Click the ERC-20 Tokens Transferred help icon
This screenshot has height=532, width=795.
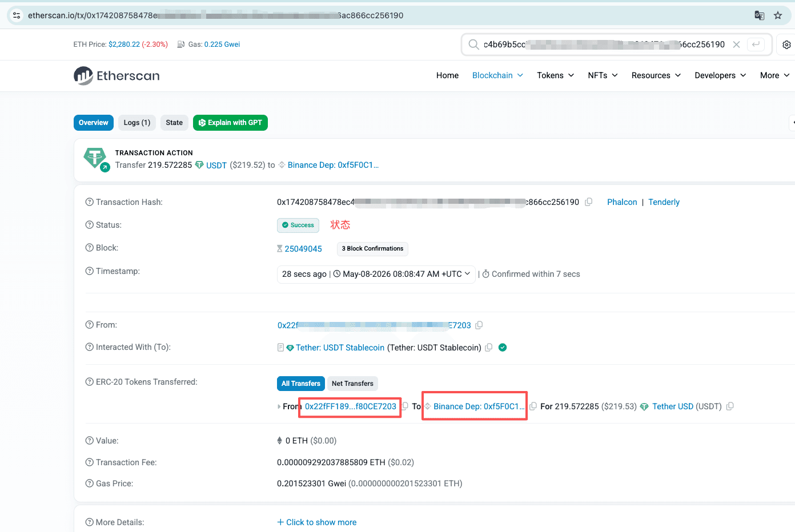pyautogui.click(x=90, y=382)
